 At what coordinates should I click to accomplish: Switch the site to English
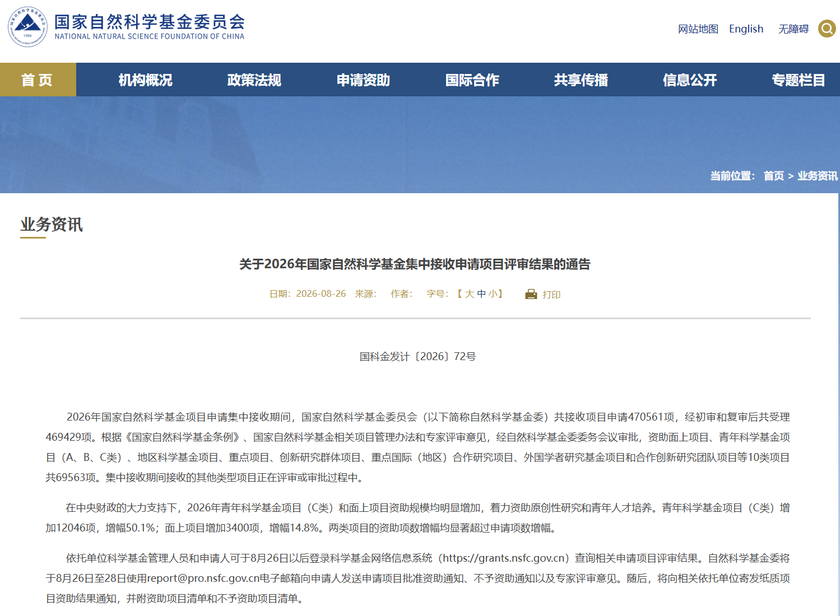(746, 29)
